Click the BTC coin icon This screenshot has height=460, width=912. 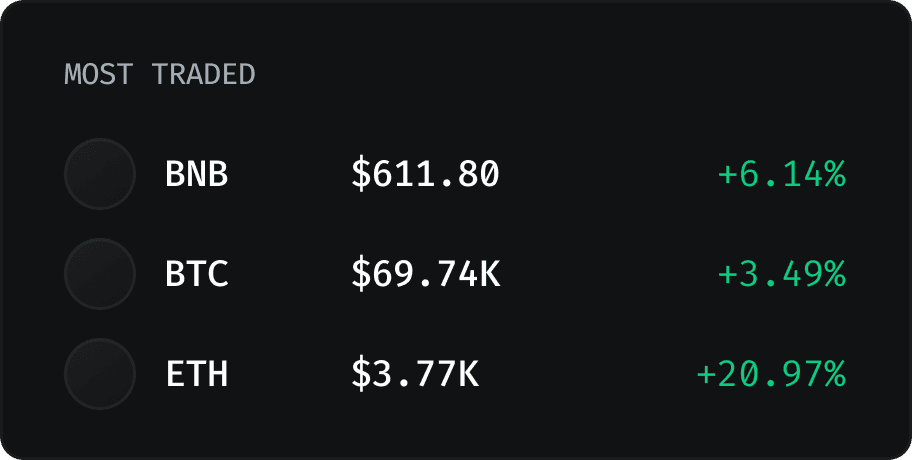tap(99, 274)
